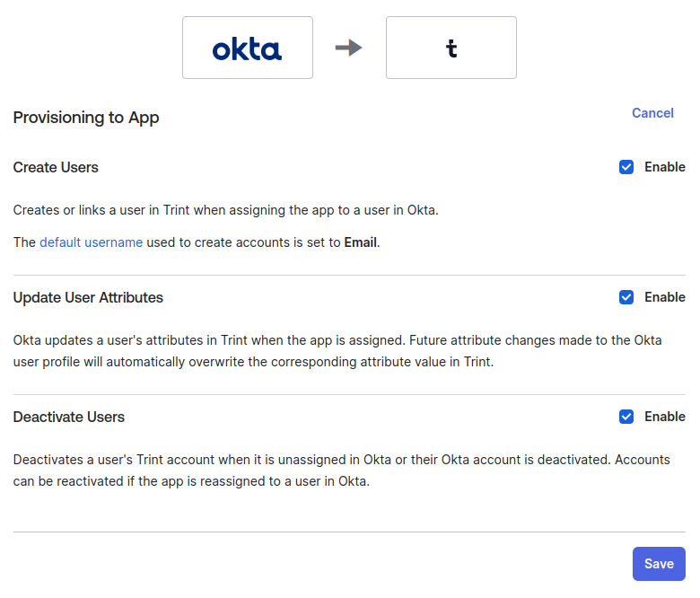Click the Enable label beside Create Users
Image resolution: width=700 pixels, height=598 pixels.
click(665, 167)
